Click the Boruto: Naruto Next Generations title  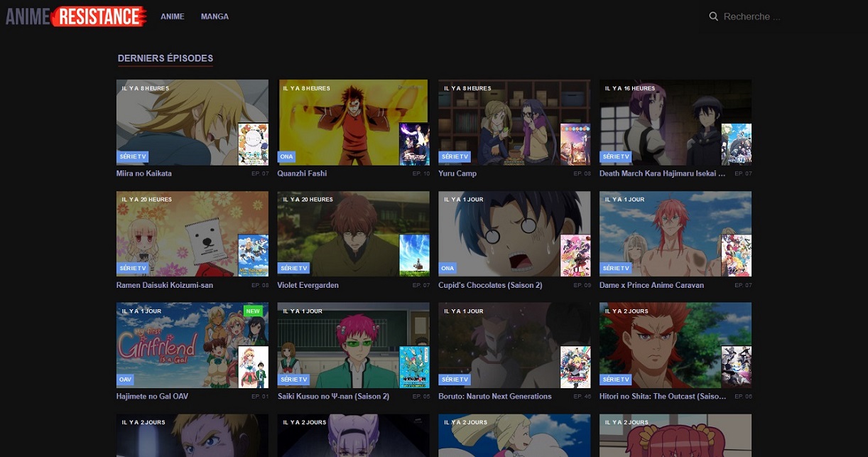pyautogui.click(x=495, y=397)
